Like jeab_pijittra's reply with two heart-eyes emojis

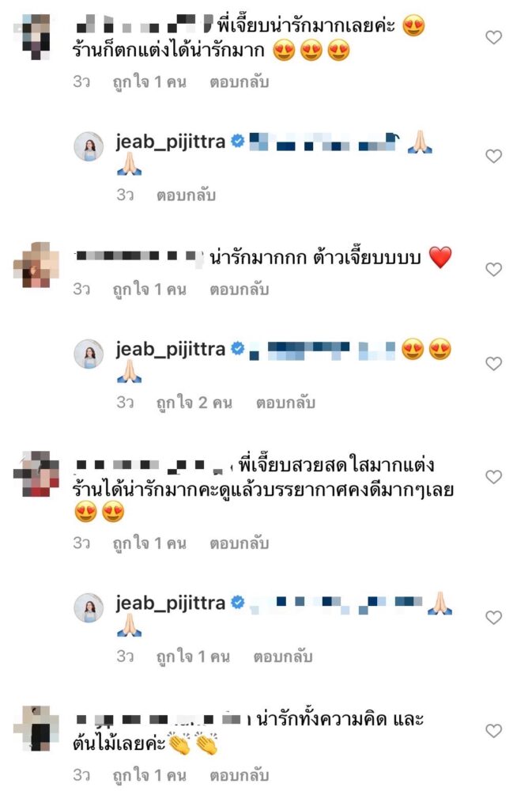[x=494, y=364]
